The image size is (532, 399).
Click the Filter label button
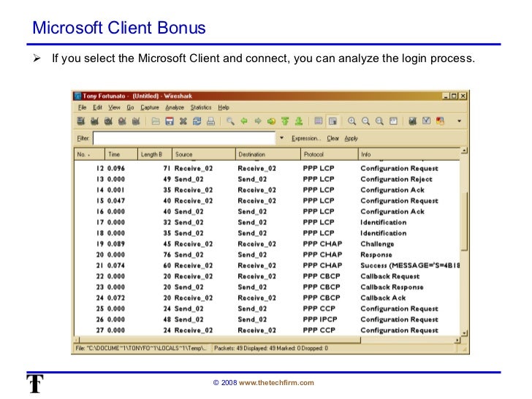pos(83,138)
